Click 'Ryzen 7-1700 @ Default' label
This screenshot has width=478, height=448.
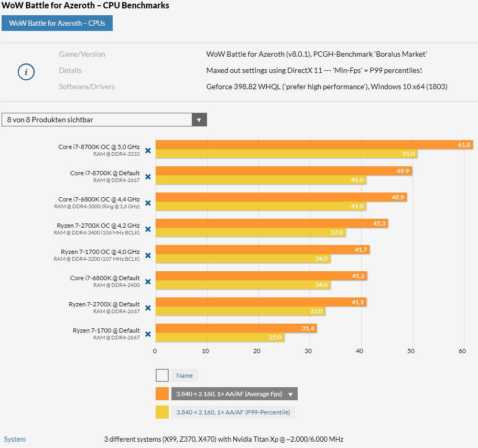[x=106, y=330]
